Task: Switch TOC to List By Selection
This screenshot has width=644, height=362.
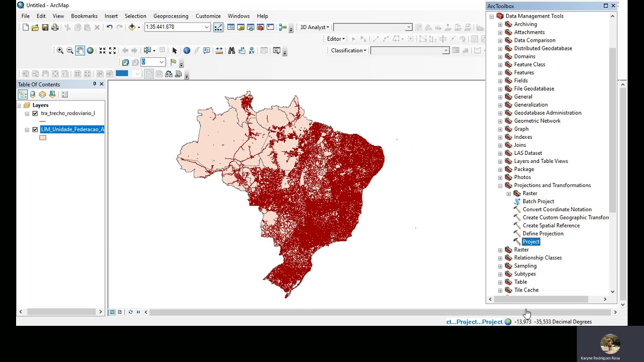Action: 52,95
